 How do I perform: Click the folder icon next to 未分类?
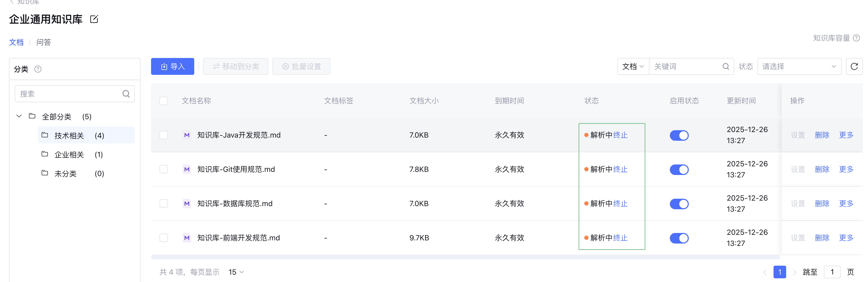tap(45, 173)
